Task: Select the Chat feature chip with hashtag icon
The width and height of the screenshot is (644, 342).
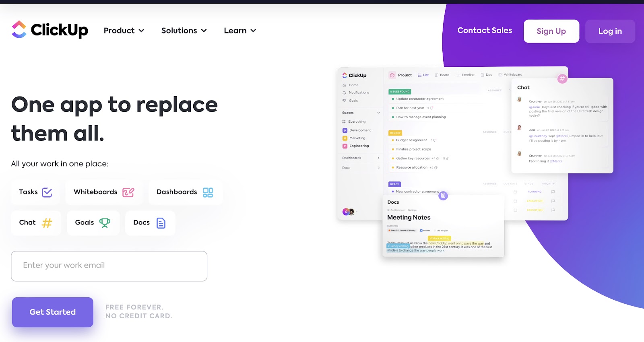Action: click(x=36, y=223)
